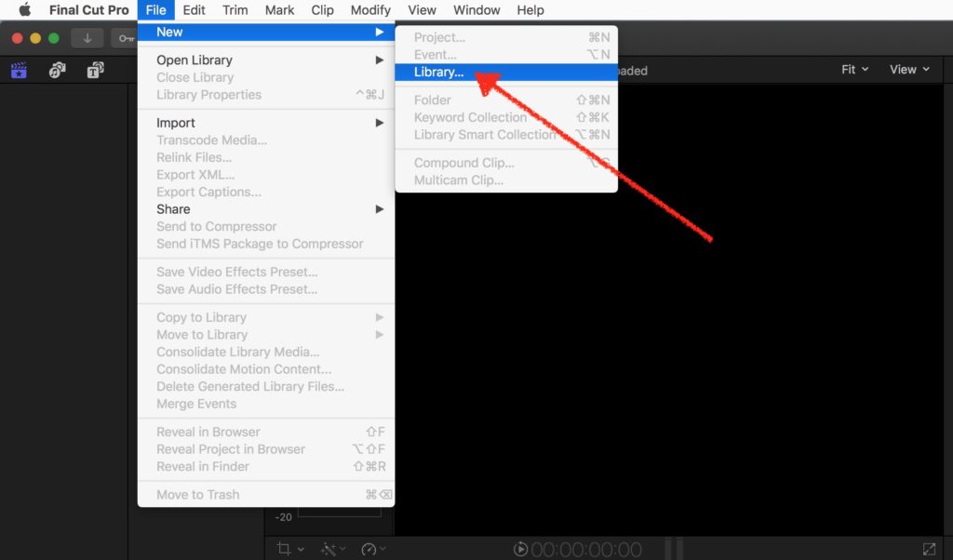Select Multicam Clip in New submenu
Screen dimensions: 953x560
506,180
